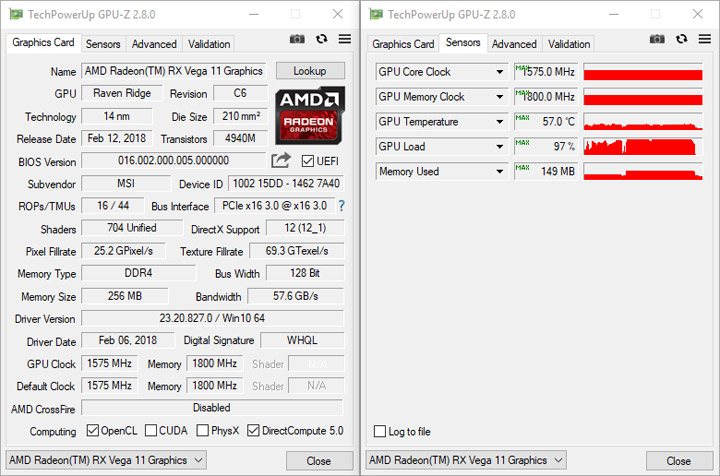
Task: Click the 97 % GPU load reading
Action: coord(546,146)
